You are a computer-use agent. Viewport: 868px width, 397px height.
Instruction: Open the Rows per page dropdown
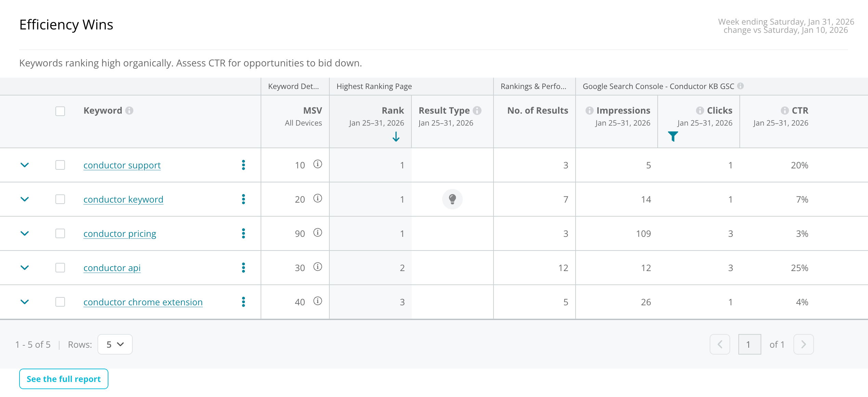115,344
